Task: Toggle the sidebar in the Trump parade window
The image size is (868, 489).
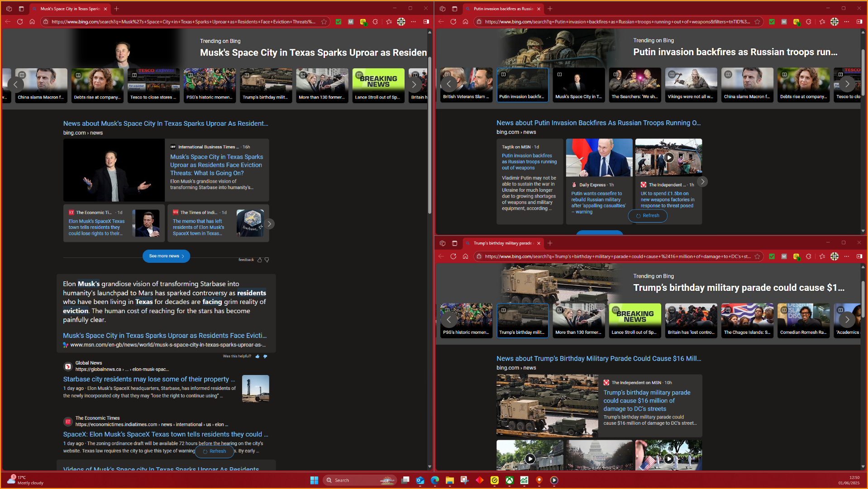Action: (x=859, y=256)
